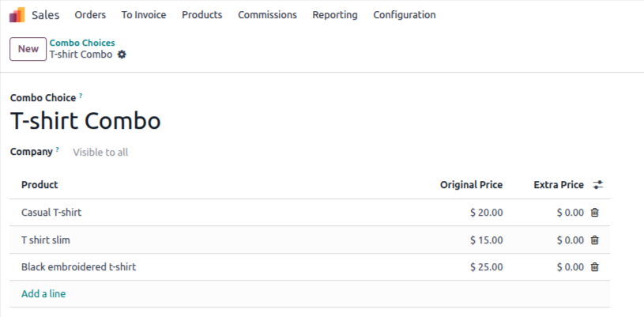Sort by the Original Price column header
Image resolution: width=644 pixels, height=317 pixels.
(x=472, y=185)
